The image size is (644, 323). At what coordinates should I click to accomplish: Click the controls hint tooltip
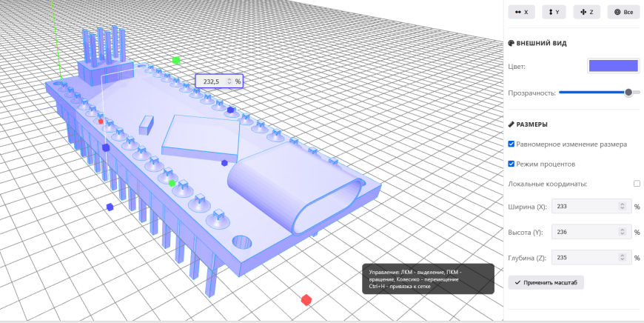point(428,279)
